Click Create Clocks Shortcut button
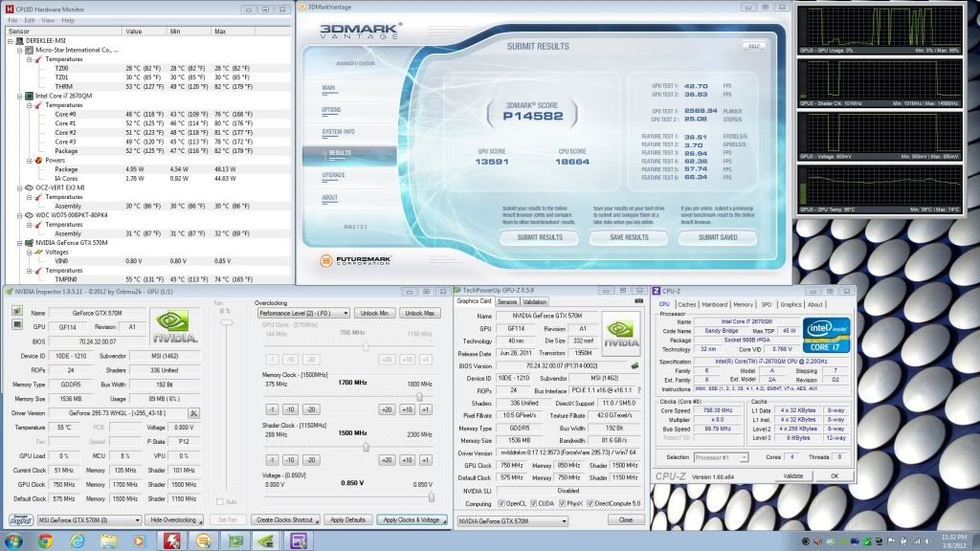This screenshot has height=551, width=980. click(285, 519)
